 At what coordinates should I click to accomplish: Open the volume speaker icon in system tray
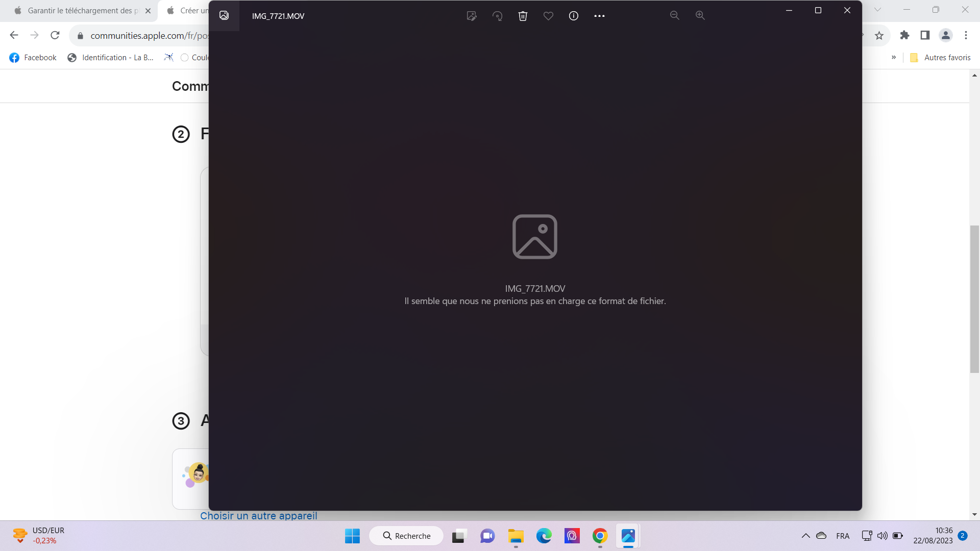[882, 536]
